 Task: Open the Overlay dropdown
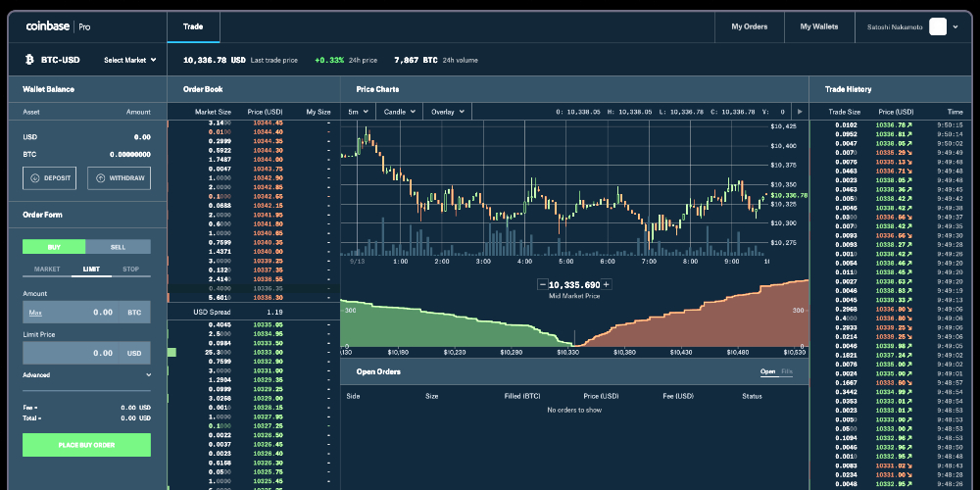click(448, 112)
